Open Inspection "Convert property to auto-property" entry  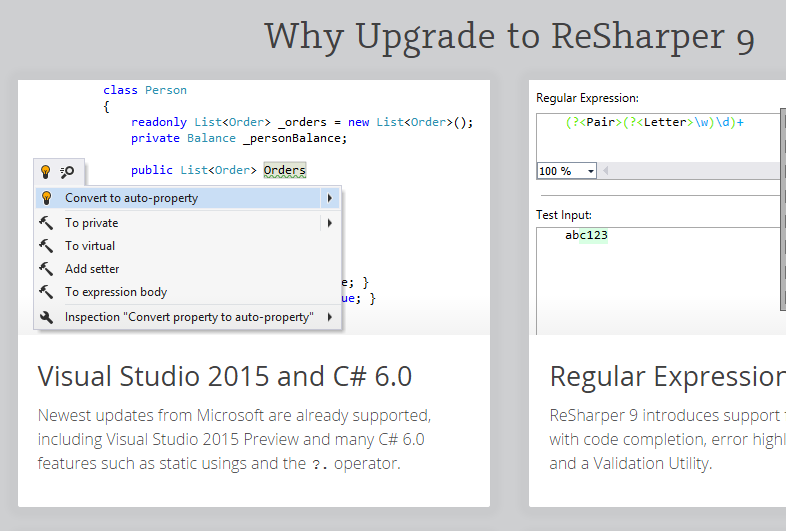[x=188, y=317]
